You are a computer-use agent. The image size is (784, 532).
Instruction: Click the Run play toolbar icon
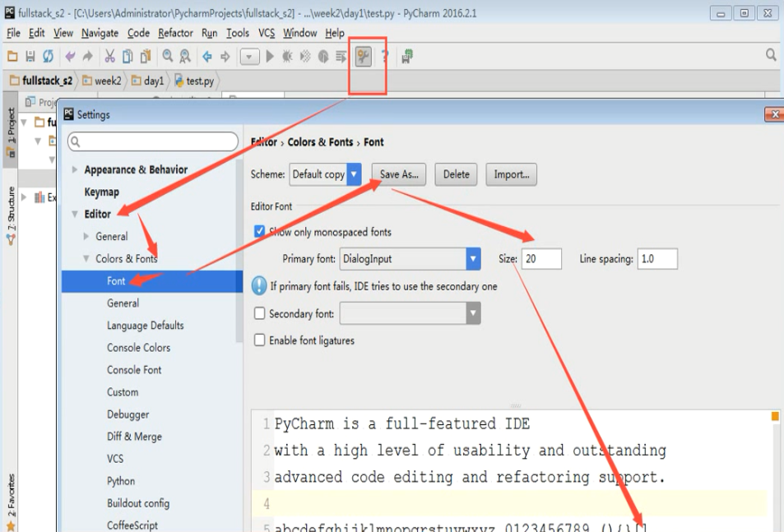coord(270,57)
